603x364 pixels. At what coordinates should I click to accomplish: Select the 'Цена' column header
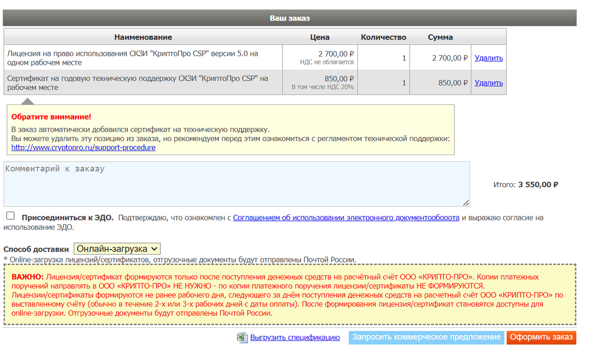click(320, 37)
